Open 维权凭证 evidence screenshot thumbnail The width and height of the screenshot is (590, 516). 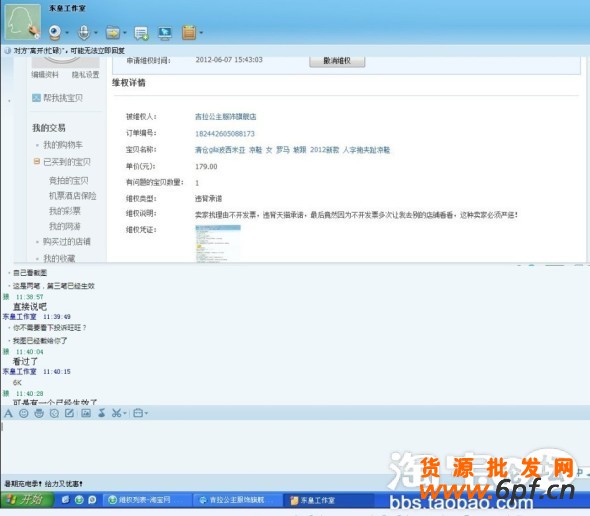pyautogui.click(x=218, y=243)
